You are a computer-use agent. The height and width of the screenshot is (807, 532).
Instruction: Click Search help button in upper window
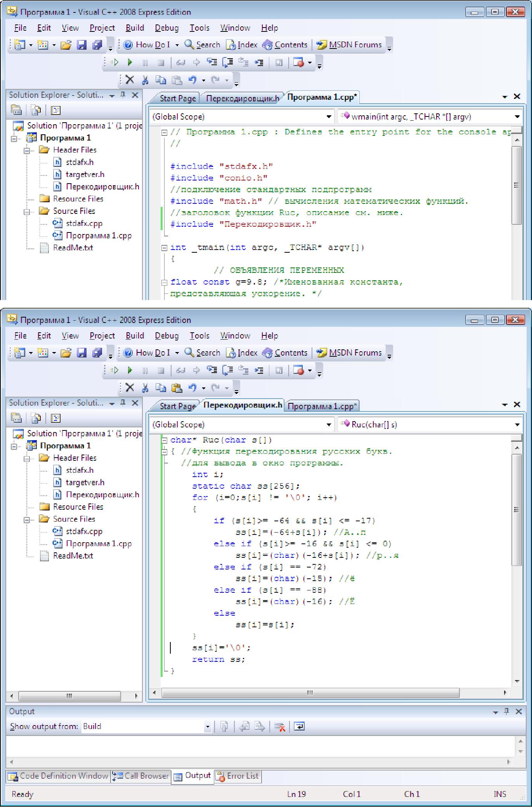click(x=202, y=45)
